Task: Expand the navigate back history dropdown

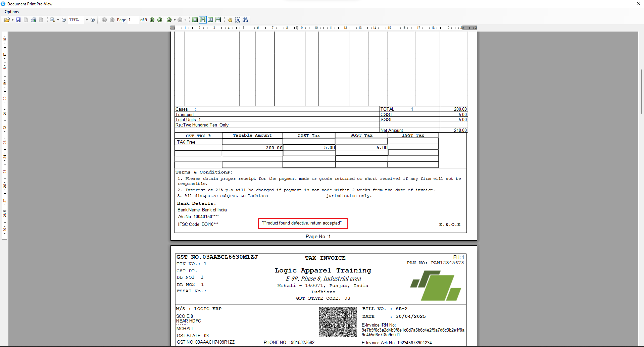Action: click(x=175, y=20)
